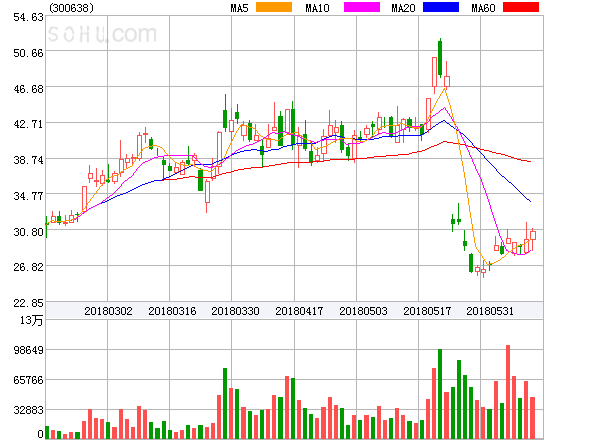Image resolution: width=600 pixels, height=440 pixels.
Task: Click the 38.74 price axis value
Action: click(28, 160)
